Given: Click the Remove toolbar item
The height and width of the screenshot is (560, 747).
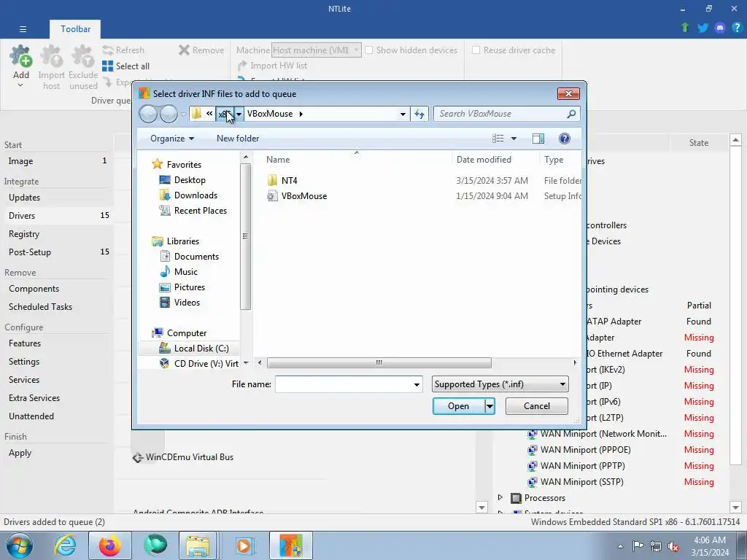Looking at the screenshot, I should [201, 50].
